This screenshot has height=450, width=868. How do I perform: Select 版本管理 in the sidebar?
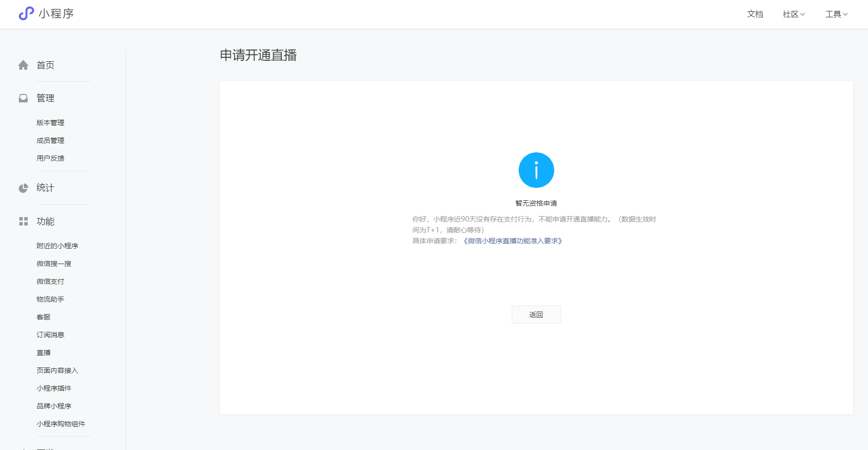(50, 123)
